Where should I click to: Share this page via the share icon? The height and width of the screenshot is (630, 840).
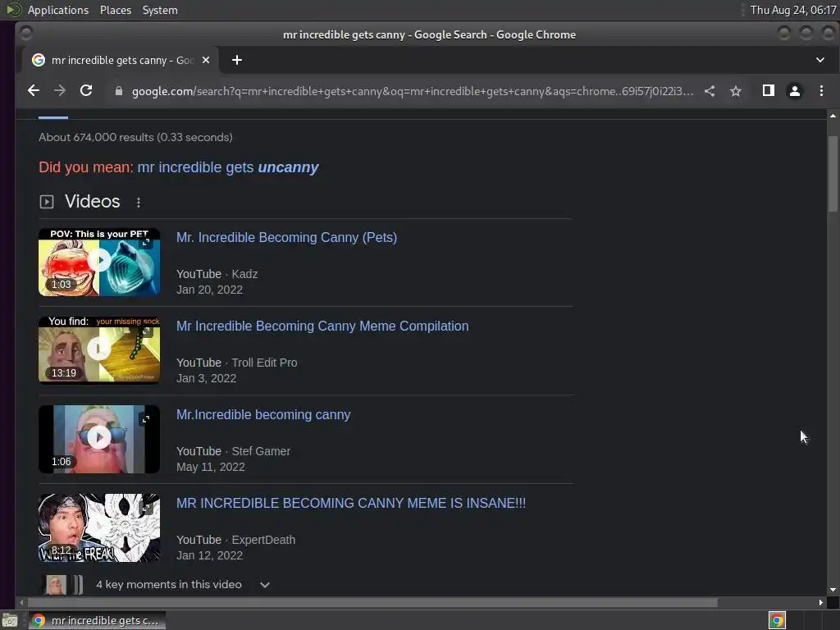(x=710, y=91)
